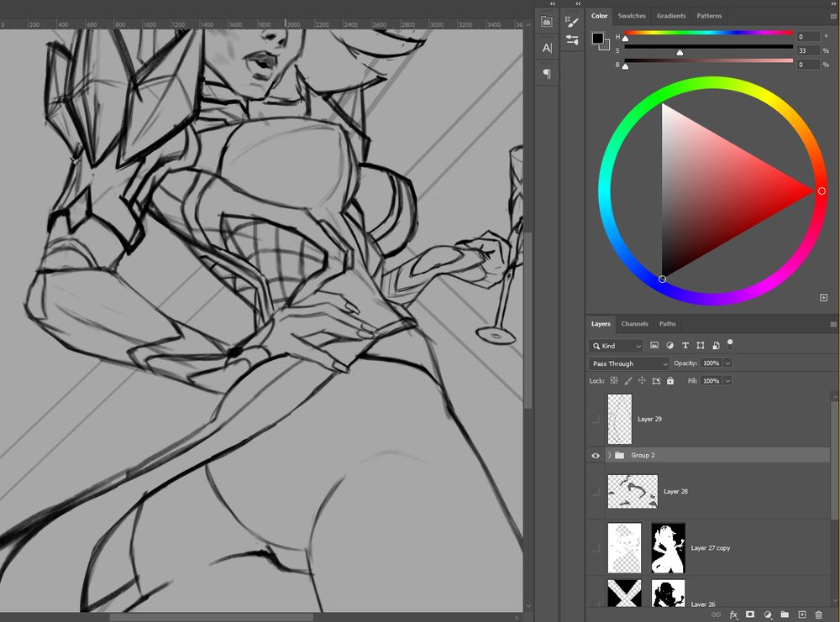Select Layer 28 thumbnail

coord(633,491)
